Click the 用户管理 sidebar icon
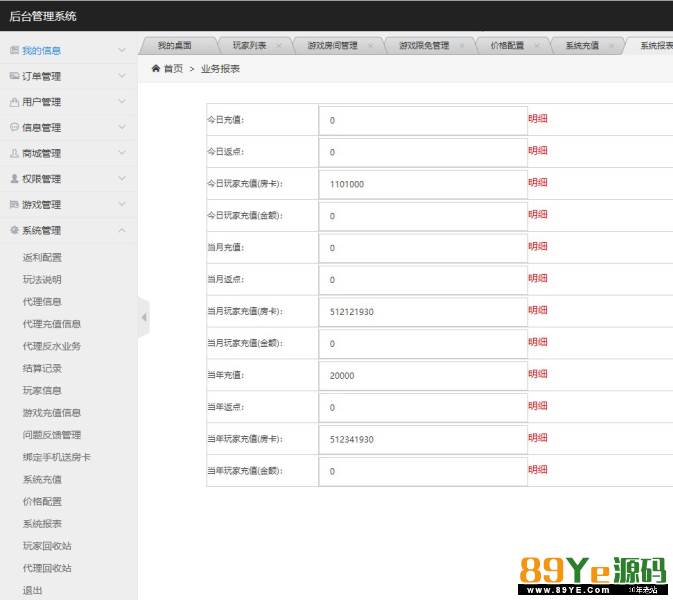The height and width of the screenshot is (600, 673). (x=15, y=102)
